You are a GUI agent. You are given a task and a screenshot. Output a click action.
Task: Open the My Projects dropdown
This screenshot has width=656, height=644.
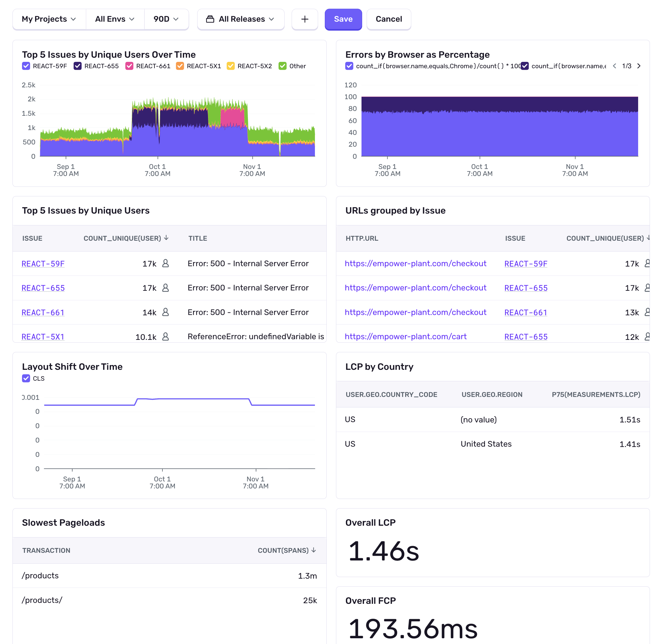coord(49,19)
